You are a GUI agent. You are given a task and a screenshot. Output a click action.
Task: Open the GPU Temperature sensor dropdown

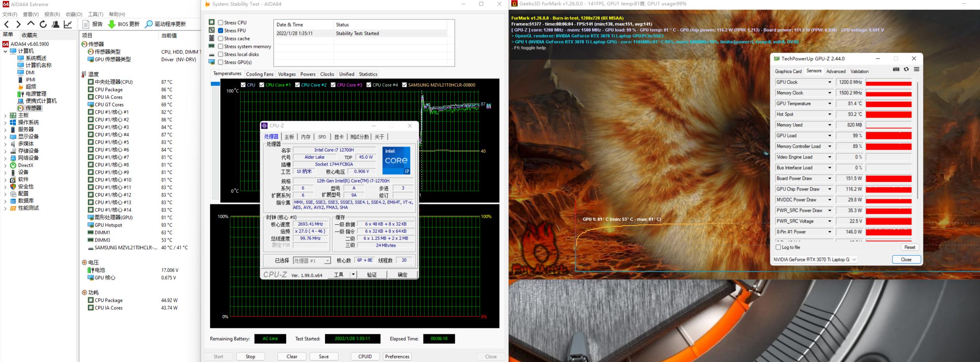(x=829, y=104)
